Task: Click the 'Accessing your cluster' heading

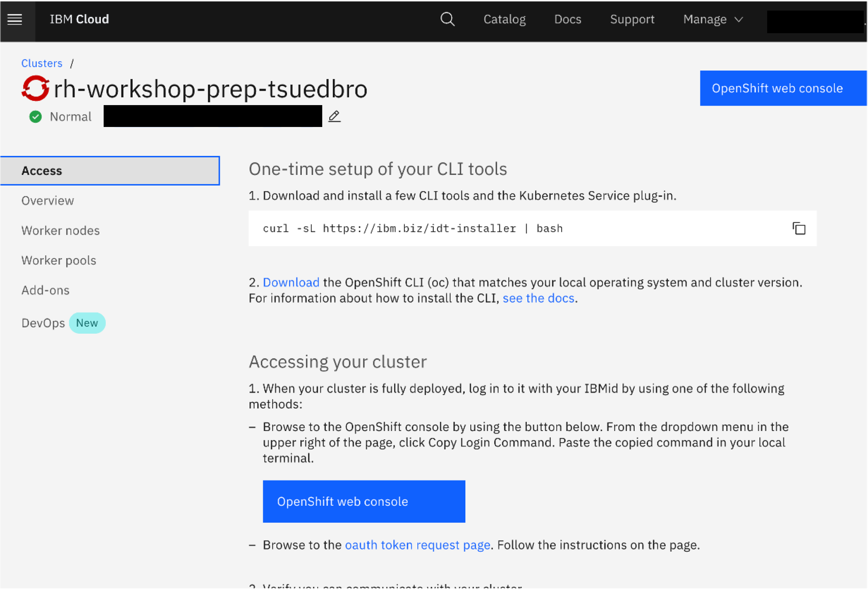Action: 338,362
